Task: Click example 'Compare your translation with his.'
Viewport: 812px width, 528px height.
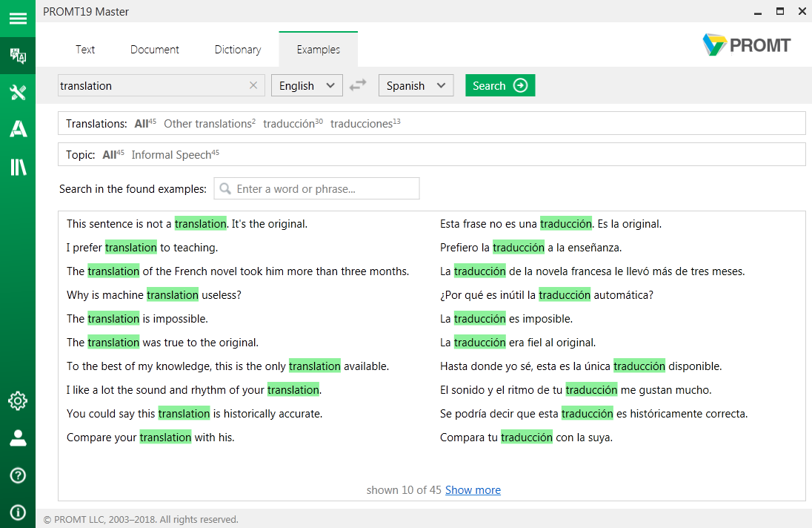Action: [x=150, y=438]
